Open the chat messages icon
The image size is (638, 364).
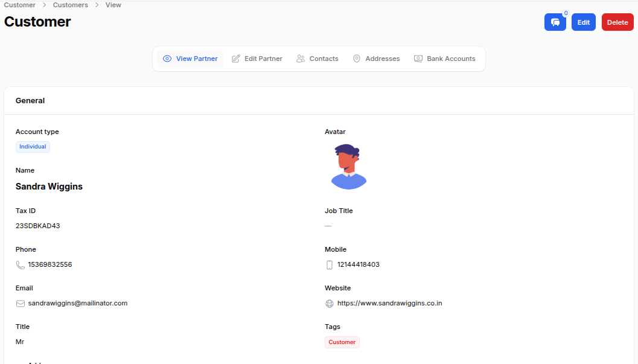tap(555, 22)
